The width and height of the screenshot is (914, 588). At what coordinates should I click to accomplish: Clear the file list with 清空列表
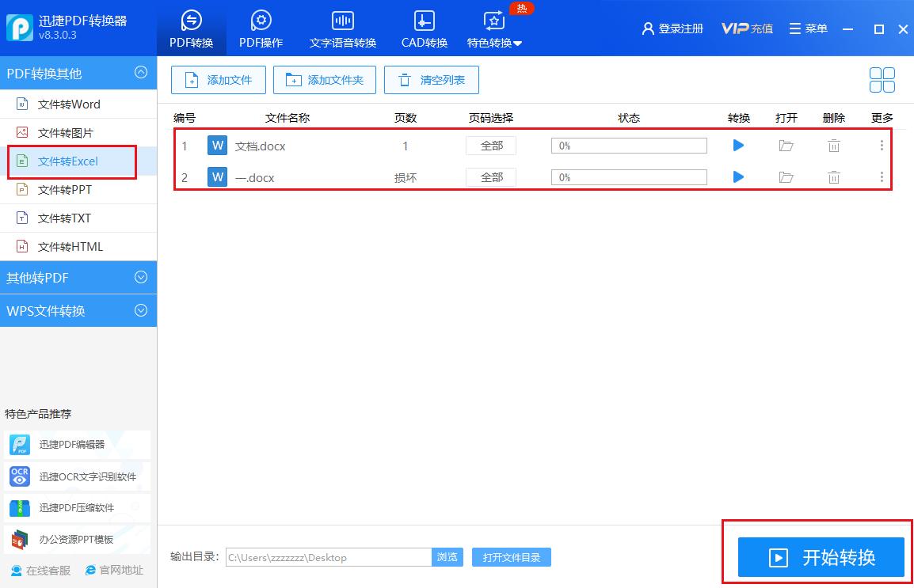pos(432,79)
